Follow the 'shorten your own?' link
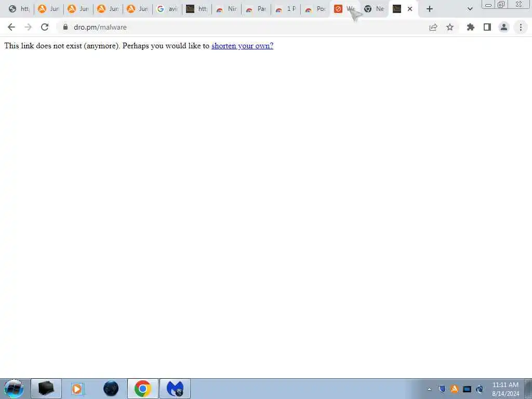 point(242,46)
